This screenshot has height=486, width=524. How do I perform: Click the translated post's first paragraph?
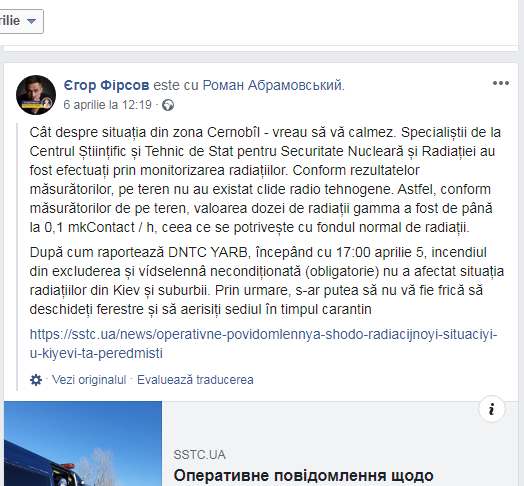266,180
